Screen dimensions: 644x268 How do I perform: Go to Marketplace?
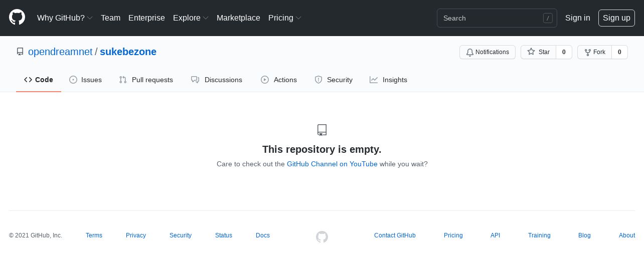pyautogui.click(x=238, y=18)
